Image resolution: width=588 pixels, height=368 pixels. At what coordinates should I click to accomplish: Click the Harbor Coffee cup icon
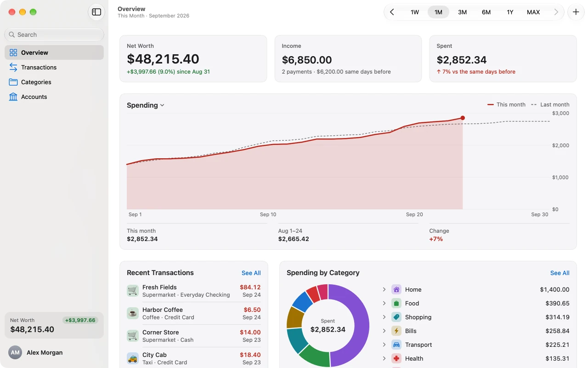tap(133, 313)
